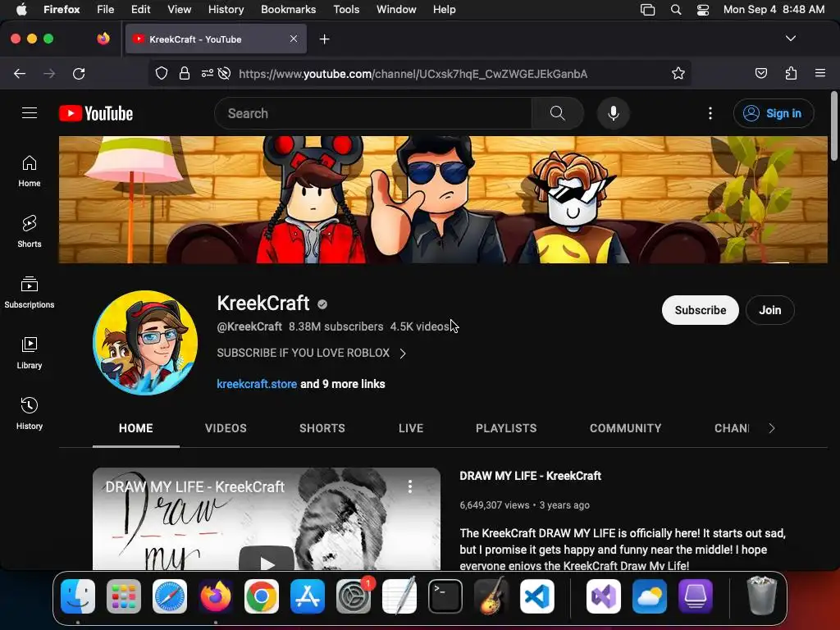840x630 pixels.
Task: Open Firefox View pinned icon
Action: [103, 39]
